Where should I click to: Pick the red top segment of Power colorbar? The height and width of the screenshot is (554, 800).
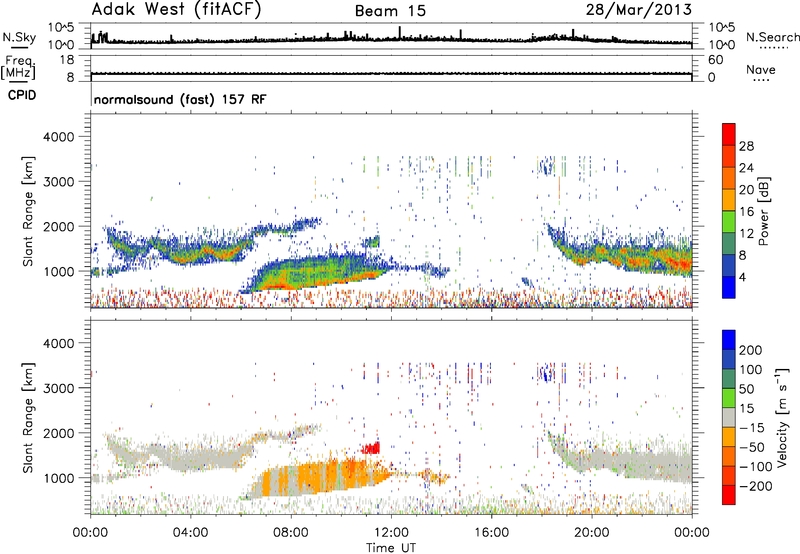click(729, 134)
